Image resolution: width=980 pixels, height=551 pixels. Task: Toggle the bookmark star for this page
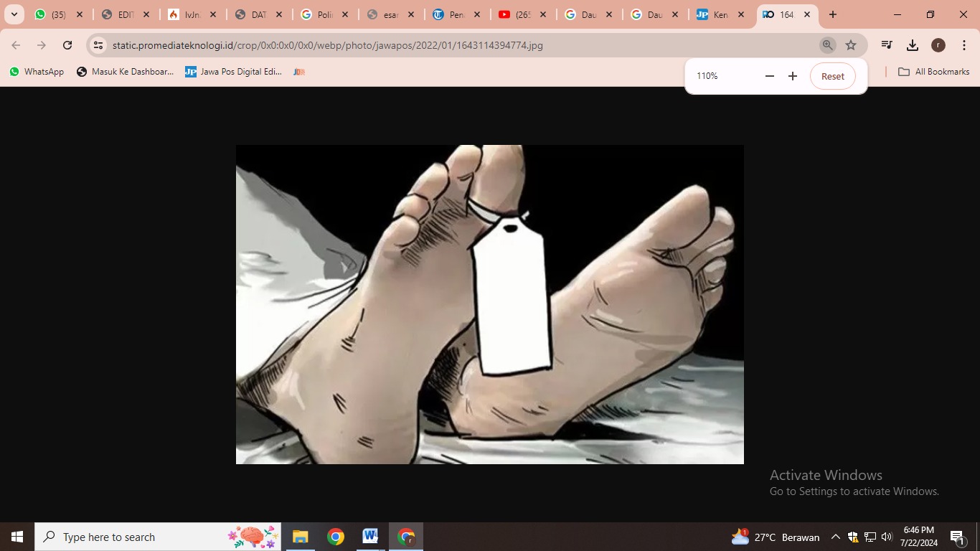850,44
